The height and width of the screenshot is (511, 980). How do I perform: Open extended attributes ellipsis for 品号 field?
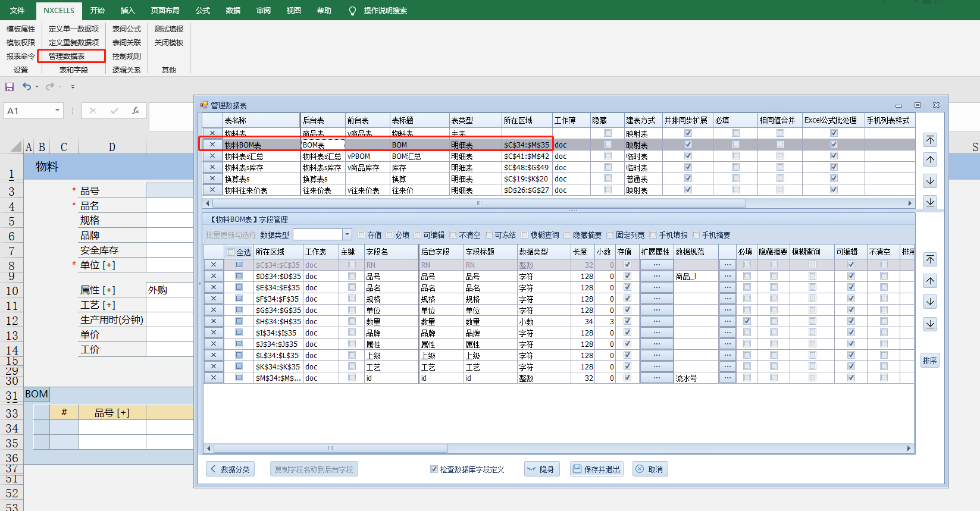click(656, 276)
